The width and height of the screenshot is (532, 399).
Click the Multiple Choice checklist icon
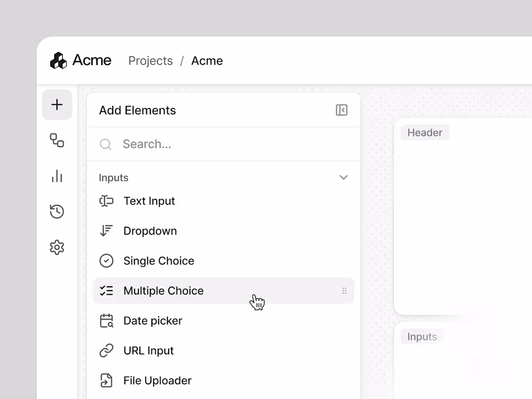point(106,290)
